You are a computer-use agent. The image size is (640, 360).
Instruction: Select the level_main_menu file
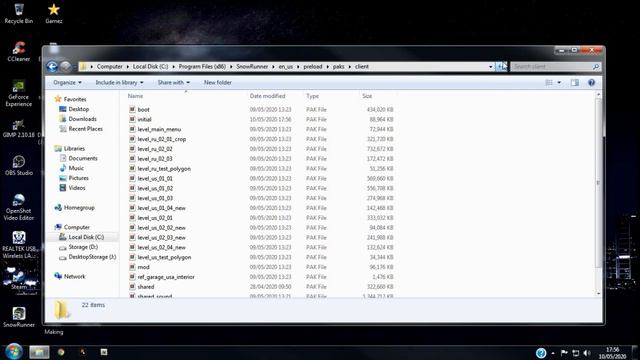155,129
